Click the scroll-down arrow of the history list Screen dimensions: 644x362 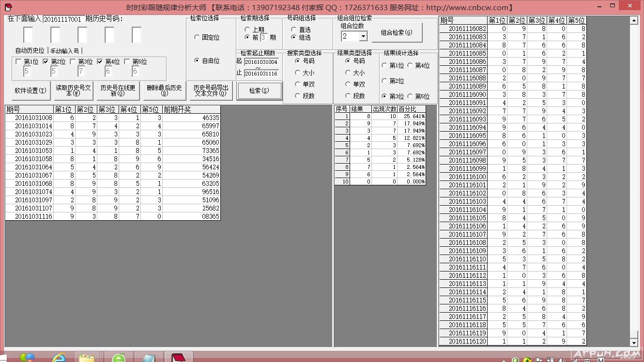tap(634, 342)
